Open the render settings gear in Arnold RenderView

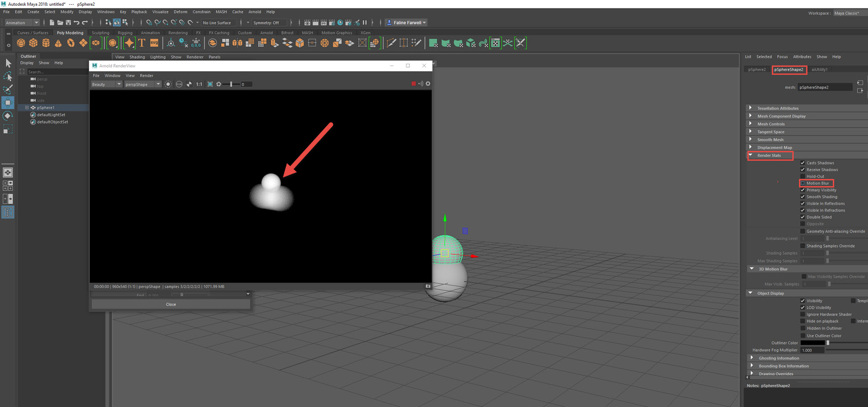pos(427,84)
